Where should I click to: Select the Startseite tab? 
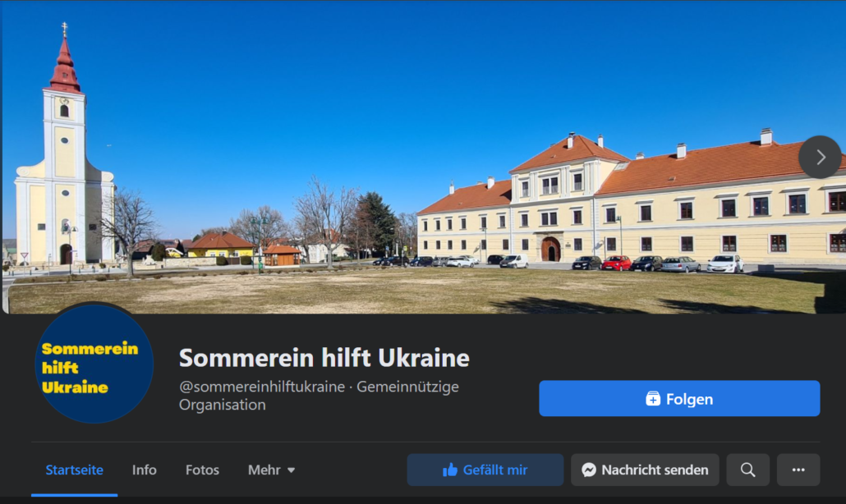(x=75, y=470)
